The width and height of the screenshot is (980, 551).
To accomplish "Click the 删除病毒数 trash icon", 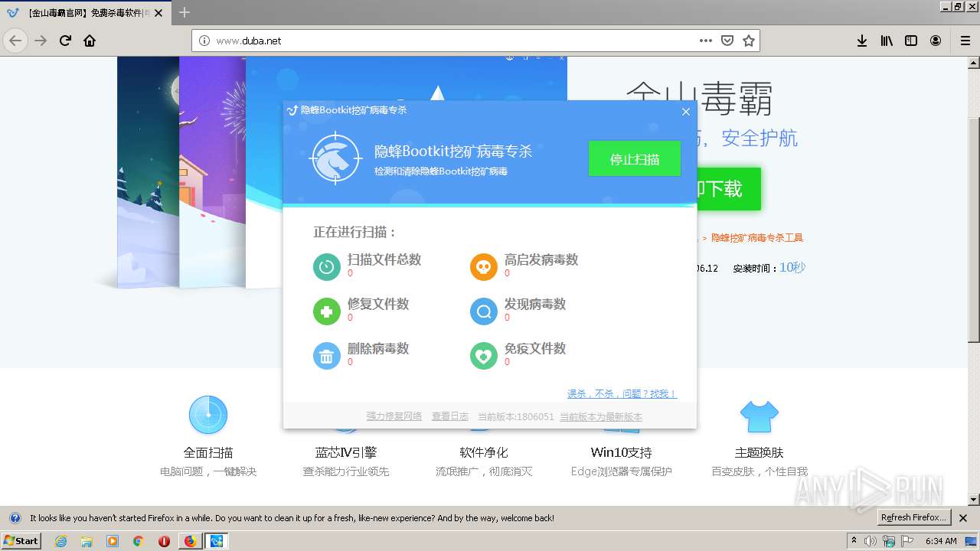I will pos(327,356).
